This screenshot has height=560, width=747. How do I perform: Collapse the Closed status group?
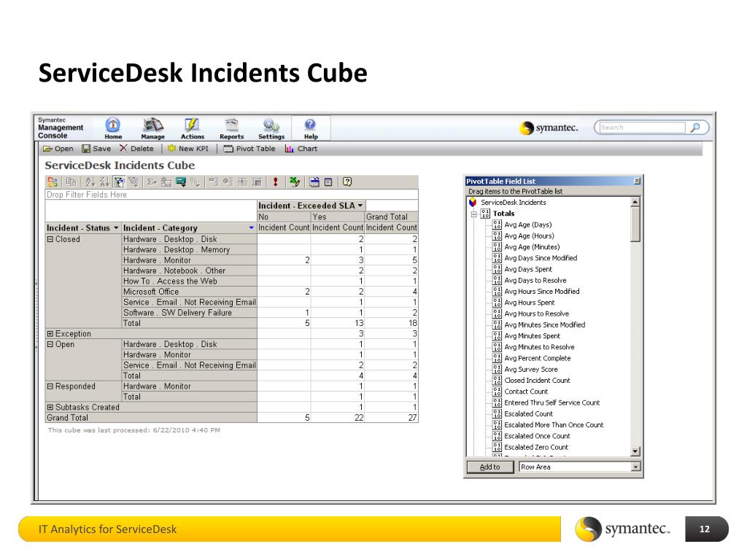pyautogui.click(x=50, y=239)
